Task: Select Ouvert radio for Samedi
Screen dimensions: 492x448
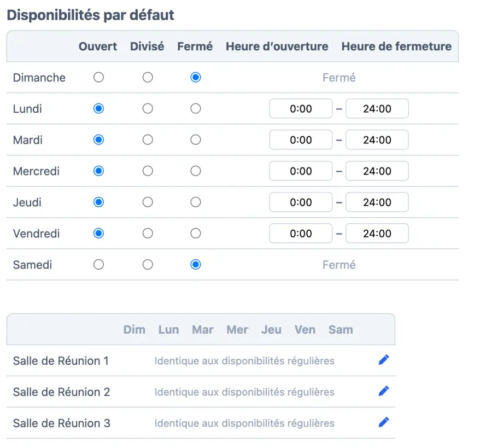Action: [x=98, y=265]
